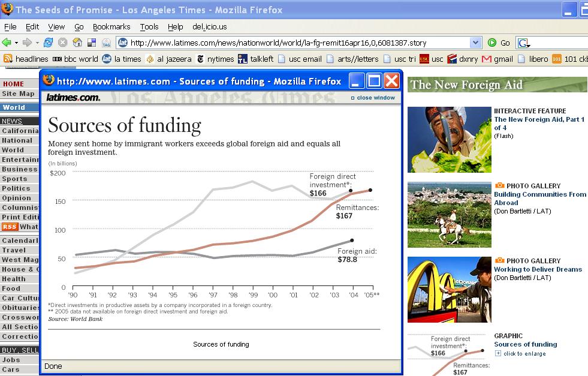The image size is (588, 376).
Task: Expand the address bar URL history dropdown
Action: (475, 43)
